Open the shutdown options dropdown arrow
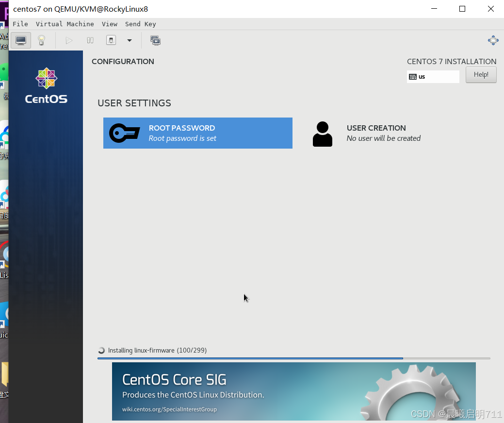The height and width of the screenshot is (423, 504). 129,40
